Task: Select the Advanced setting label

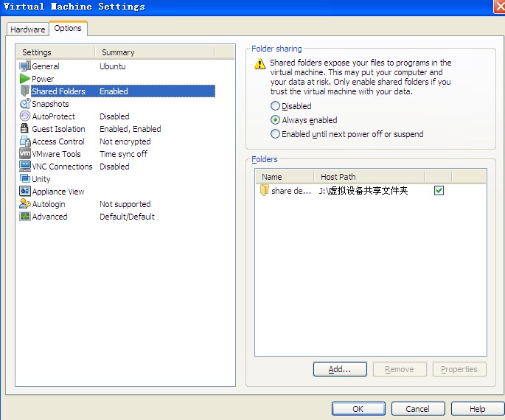Action: (x=49, y=217)
